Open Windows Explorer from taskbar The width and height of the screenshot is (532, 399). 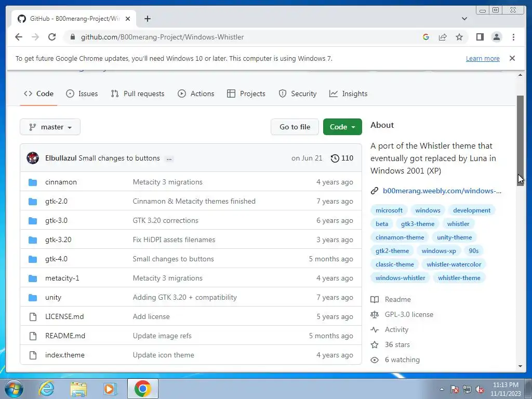(78, 389)
